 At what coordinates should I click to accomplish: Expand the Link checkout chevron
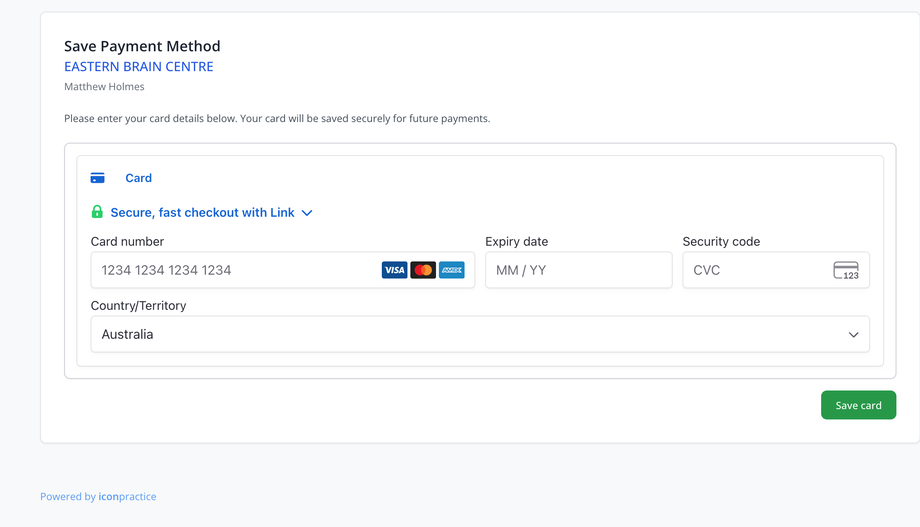coord(307,213)
